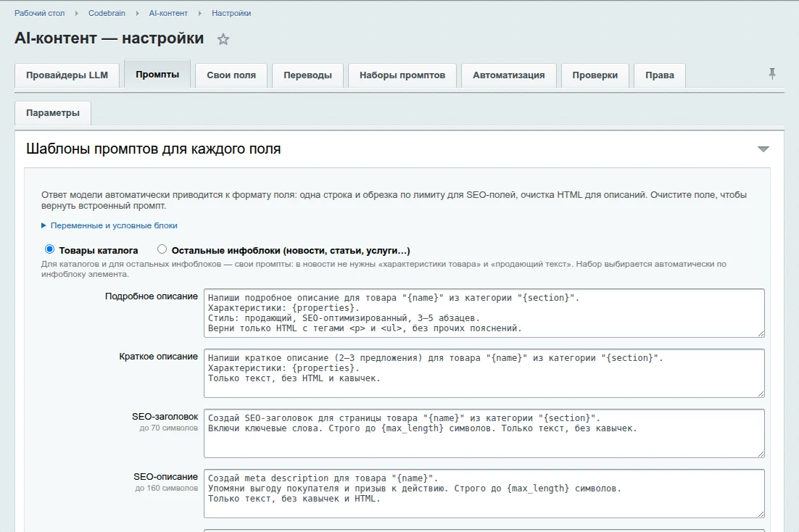The height and width of the screenshot is (532, 799).
Task: Focus the Подробное описание prompt textarea
Action: click(x=484, y=313)
